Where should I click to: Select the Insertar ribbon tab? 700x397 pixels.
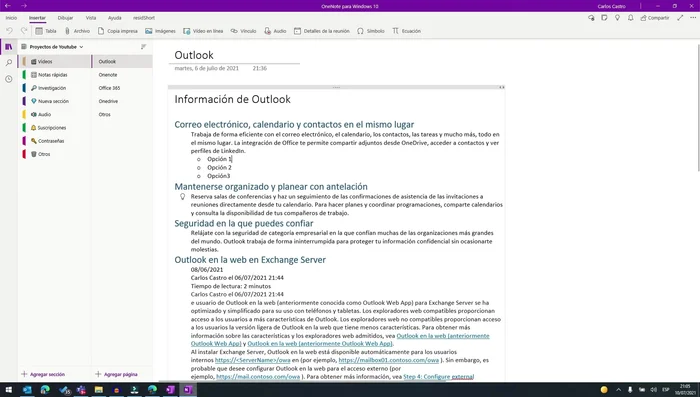click(x=37, y=18)
